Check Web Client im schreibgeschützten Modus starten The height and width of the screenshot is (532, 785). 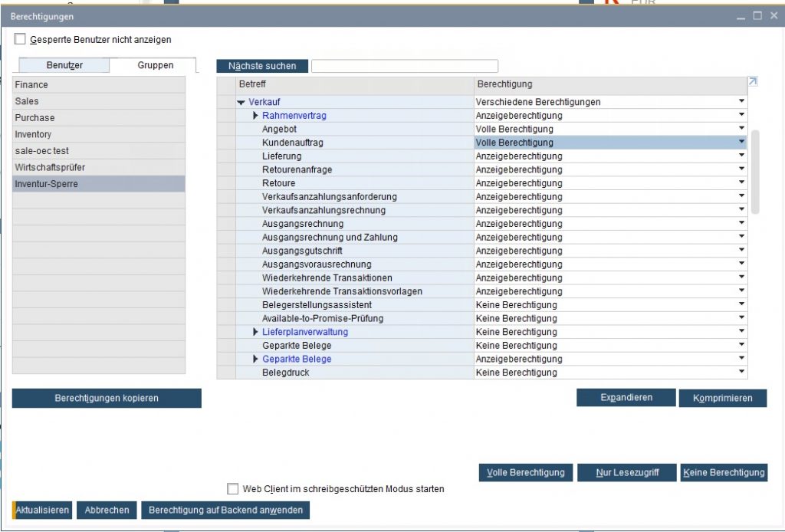[x=233, y=489]
